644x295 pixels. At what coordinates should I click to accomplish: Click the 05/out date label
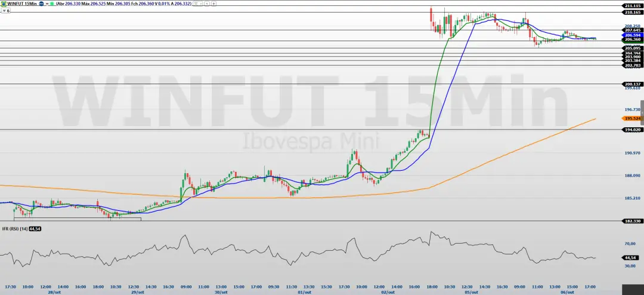[472, 292]
